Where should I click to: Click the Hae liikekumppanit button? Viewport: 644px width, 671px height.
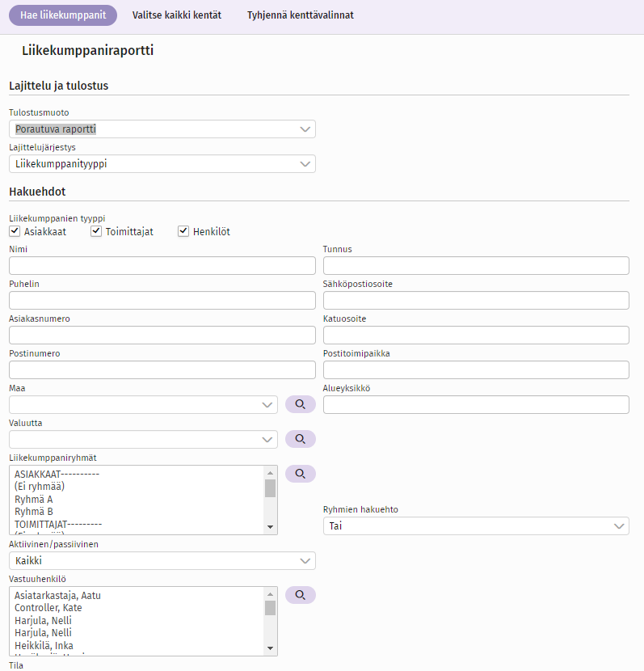[63, 15]
